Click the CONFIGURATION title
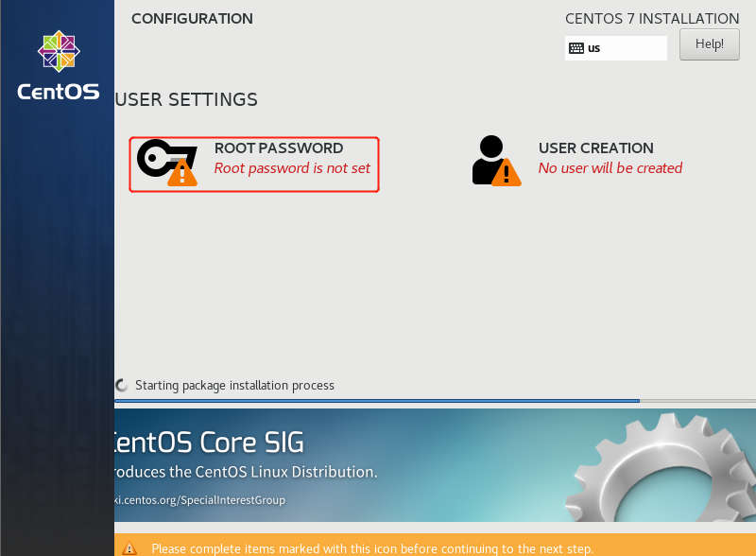 (x=192, y=18)
